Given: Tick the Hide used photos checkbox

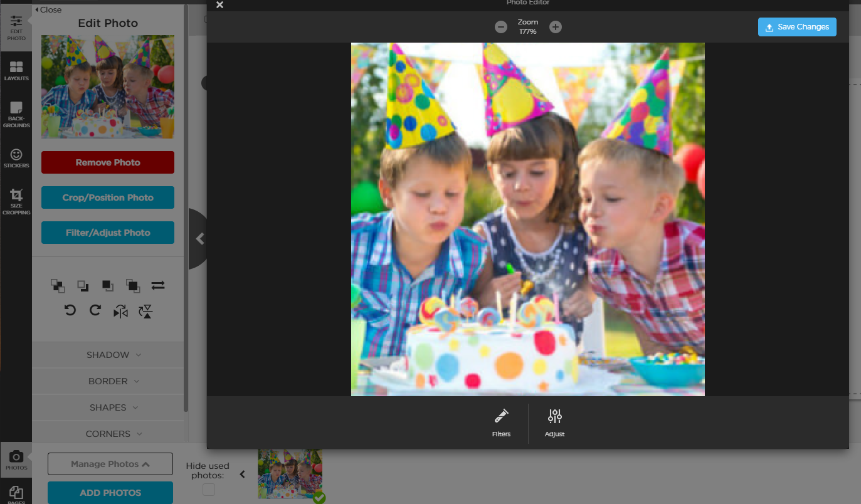Looking at the screenshot, I should 209,490.
